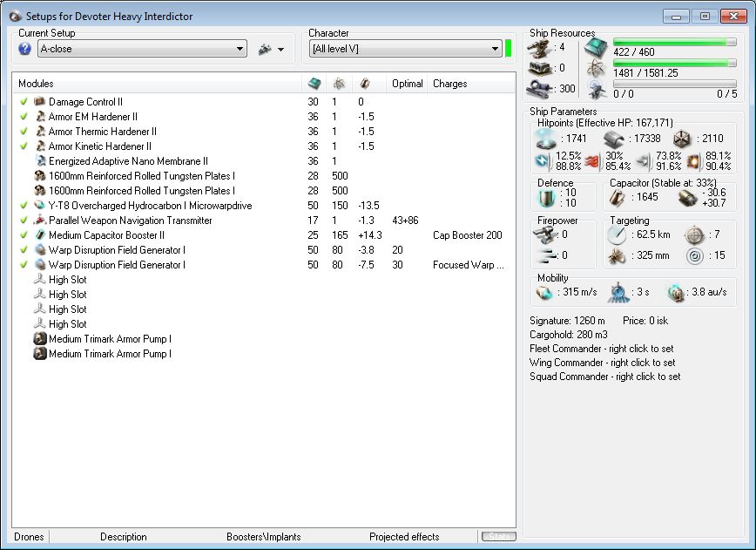
Task: Click the Armor EM Hardener II icon
Action: (x=40, y=116)
